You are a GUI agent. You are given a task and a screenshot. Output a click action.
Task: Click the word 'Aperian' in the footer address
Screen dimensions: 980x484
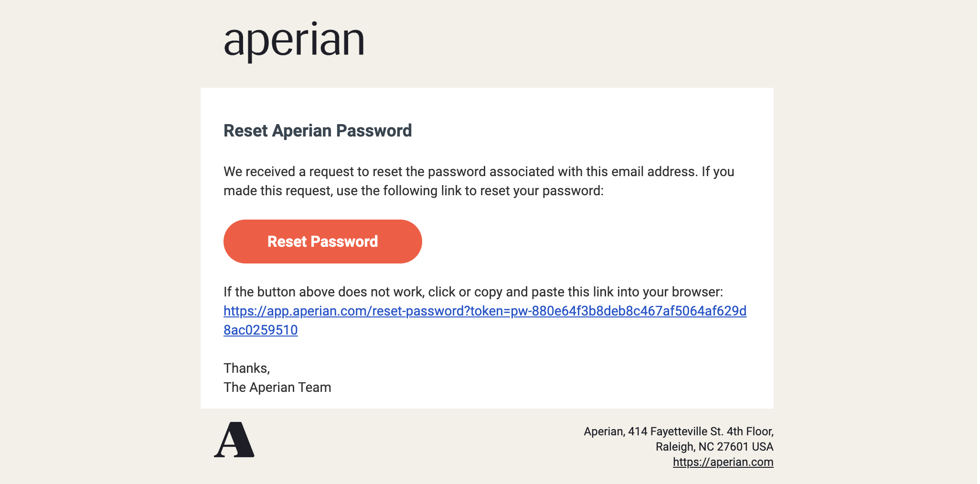[x=604, y=431]
